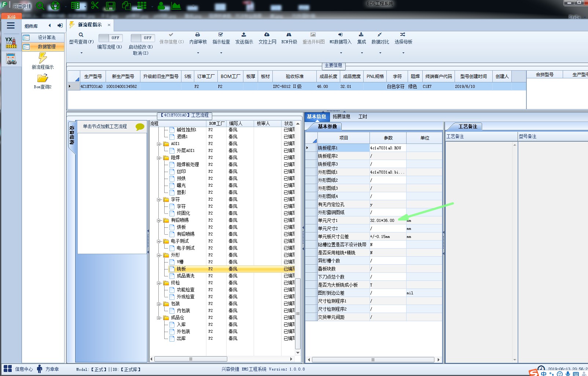Screen dimensions: 588x376
Task: Click the yellow chat bubble icon
Action: 140,127
